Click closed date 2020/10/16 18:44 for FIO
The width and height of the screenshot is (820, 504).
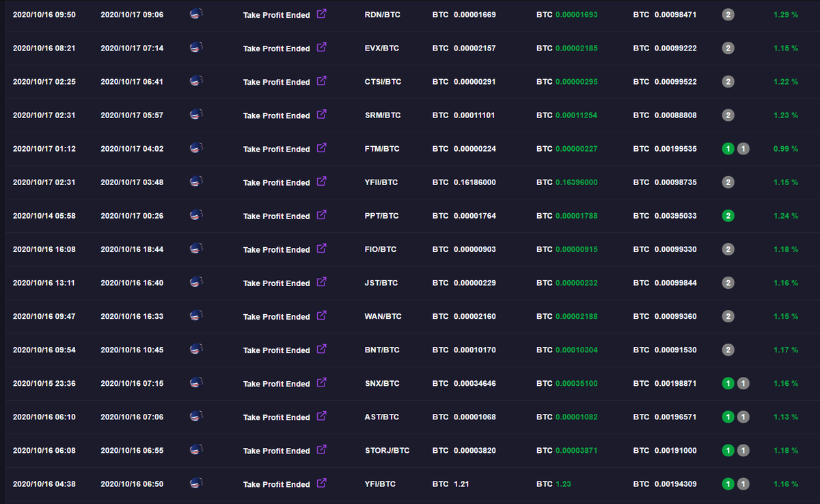tap(132, 249)
